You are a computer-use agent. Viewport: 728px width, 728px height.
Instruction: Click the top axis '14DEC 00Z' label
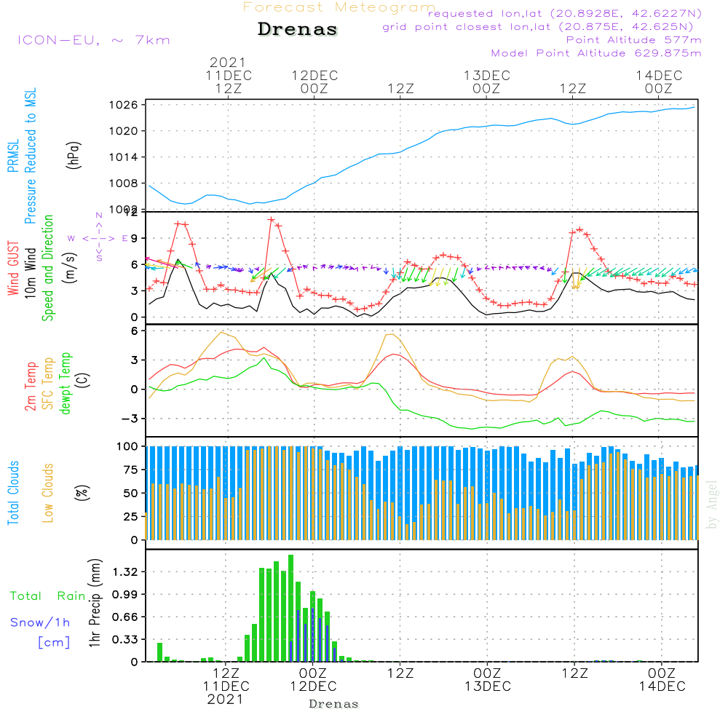[659, 82]
